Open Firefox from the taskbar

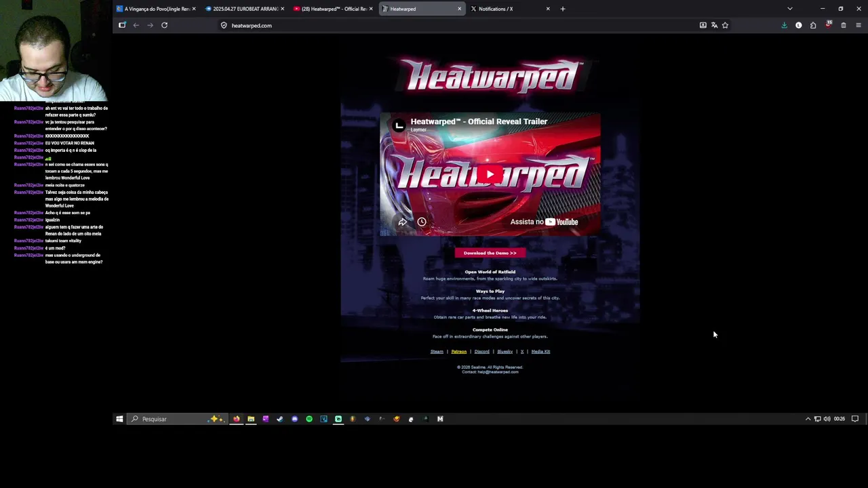pyautogui.click(x=237, y=419)
